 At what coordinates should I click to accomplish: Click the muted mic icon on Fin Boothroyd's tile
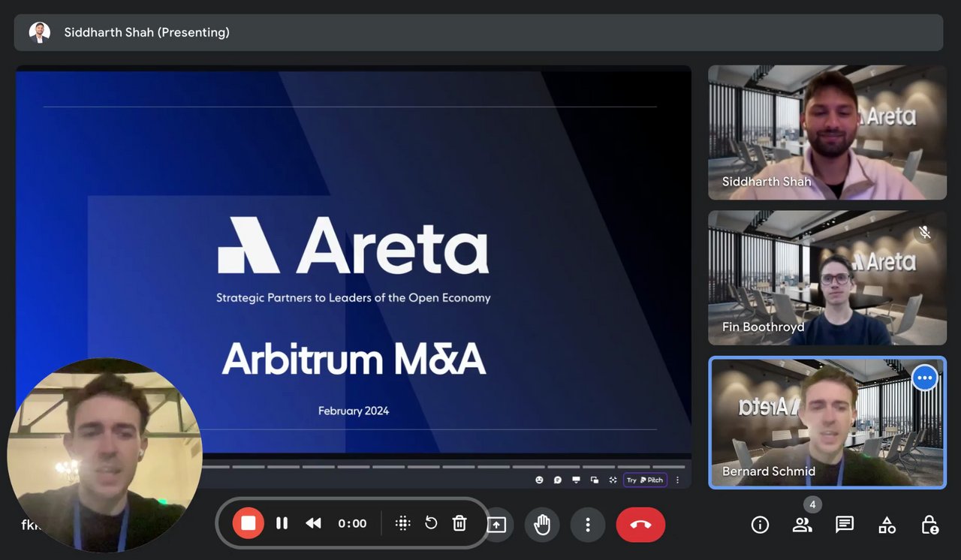pos(925,233)
